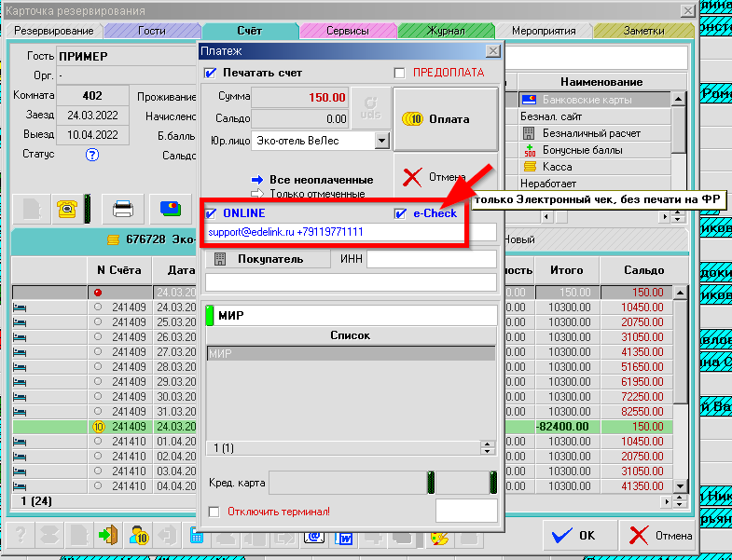The width and height of the screenshot is (732, 560).
Task: Click the status question mark icon
Action: pos(92,156)
